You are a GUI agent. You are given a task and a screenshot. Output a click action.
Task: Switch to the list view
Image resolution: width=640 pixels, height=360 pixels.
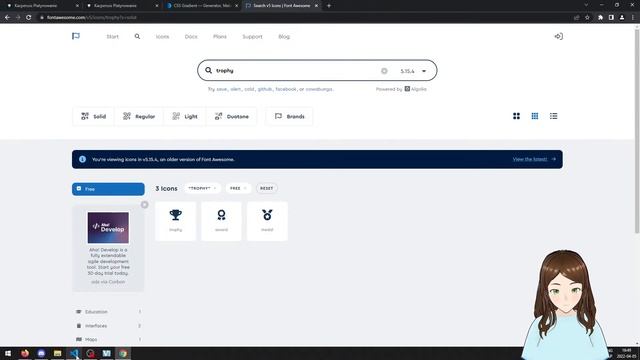tap(553, 116)
